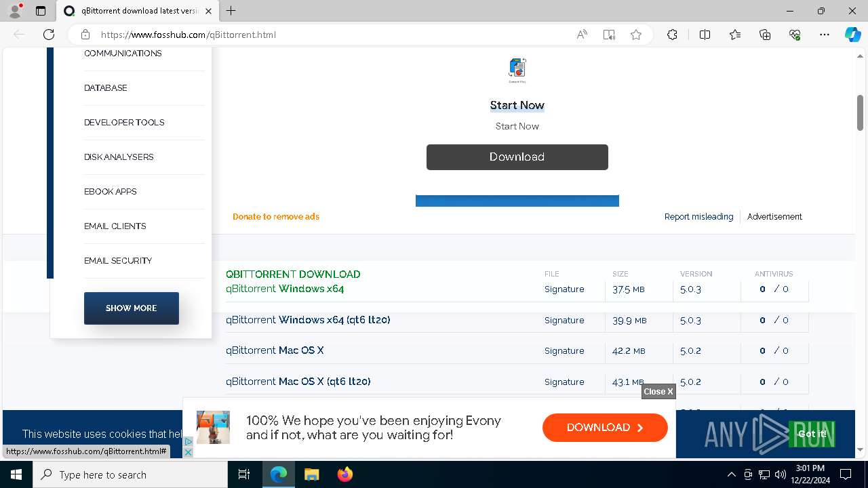Download qBittorrent Mac OS X (qt6 lt20)
Viewport: 868px width, 488px height.
[298, 382]
